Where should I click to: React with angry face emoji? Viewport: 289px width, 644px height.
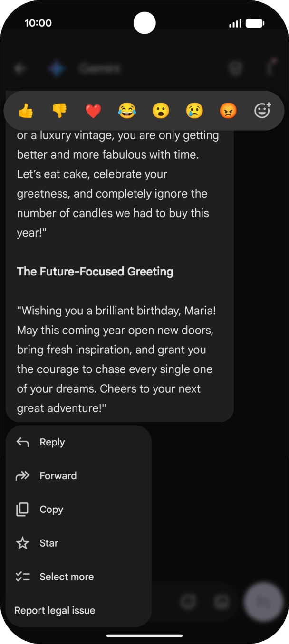pos(228,111)
